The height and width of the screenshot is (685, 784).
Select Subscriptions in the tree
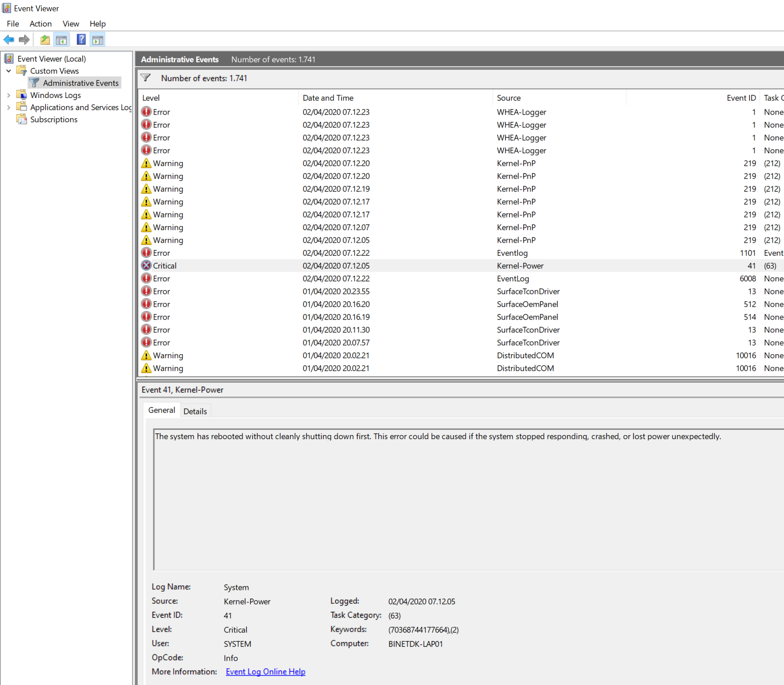pos(54,120)
